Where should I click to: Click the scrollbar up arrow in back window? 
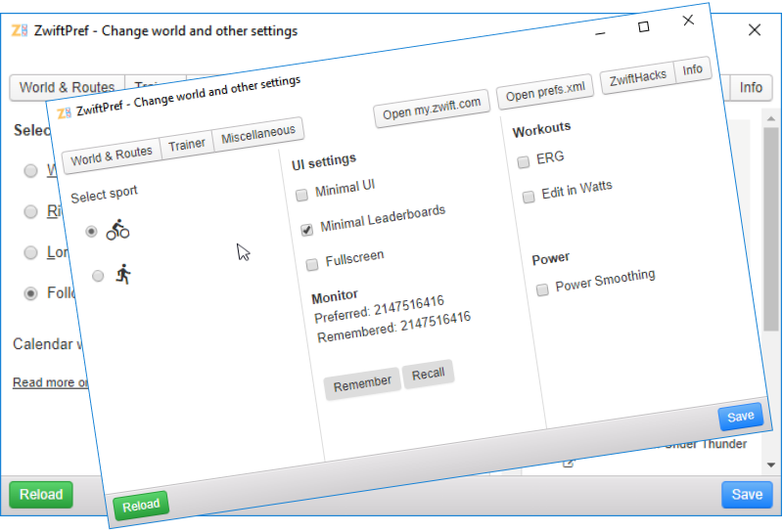(x=771, y=118)
